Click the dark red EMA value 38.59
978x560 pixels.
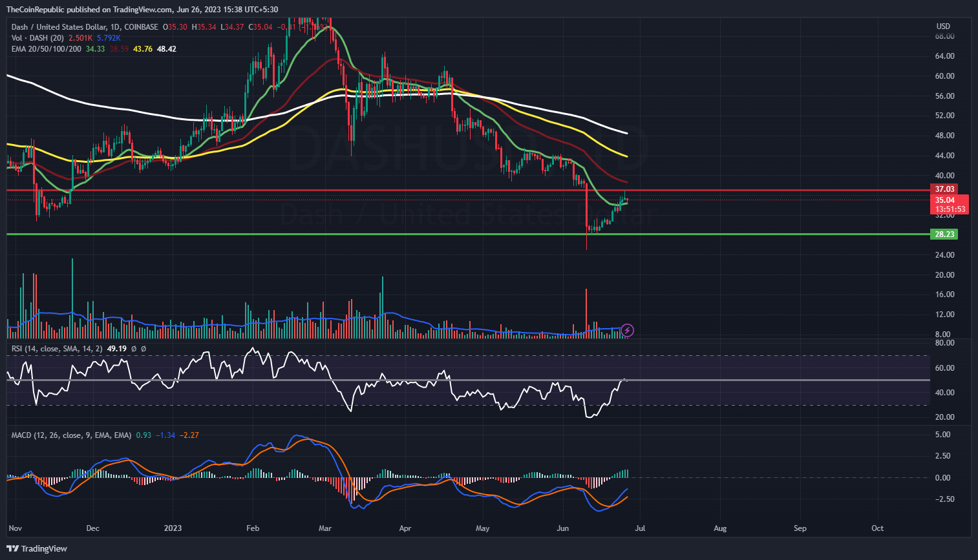tap(119, 49)
